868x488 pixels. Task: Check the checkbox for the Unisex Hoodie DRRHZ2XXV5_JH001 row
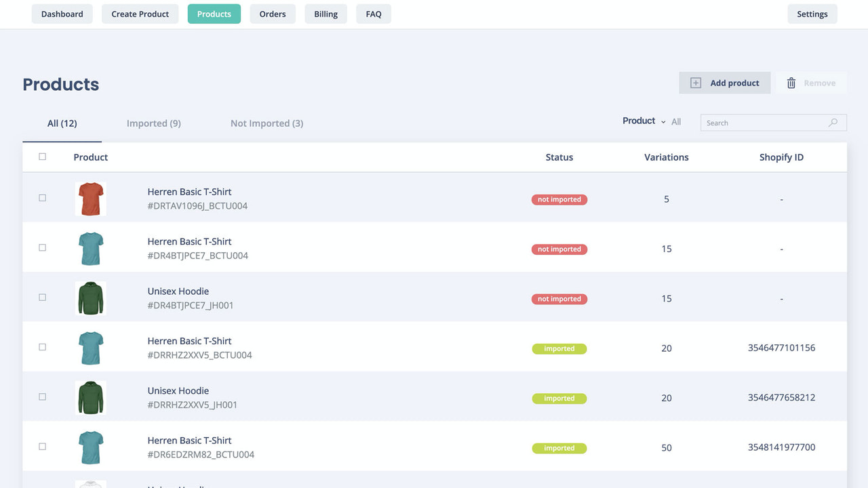click(42, 396)
